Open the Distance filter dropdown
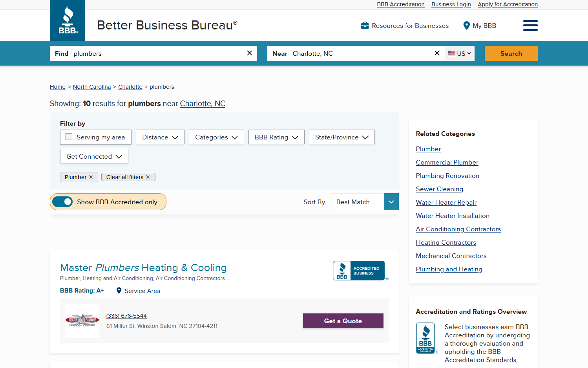This screenshot has width=588, height=368. point(160,137)
